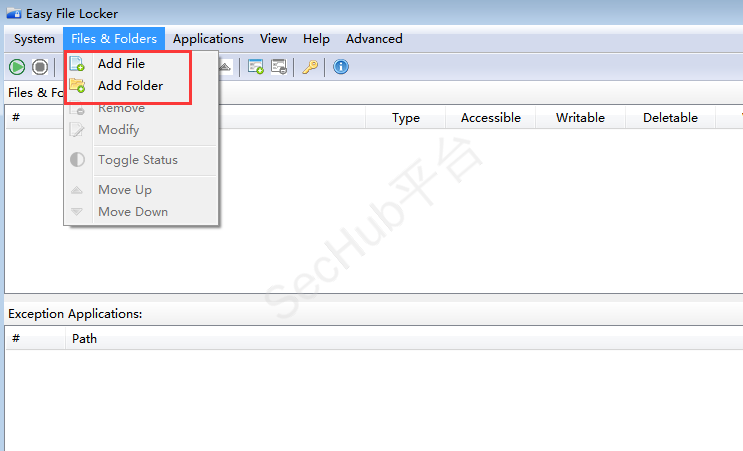Screen dimensions: 743x451
Task: Stop protection with gray stop icon
Action: pos(40,67)
